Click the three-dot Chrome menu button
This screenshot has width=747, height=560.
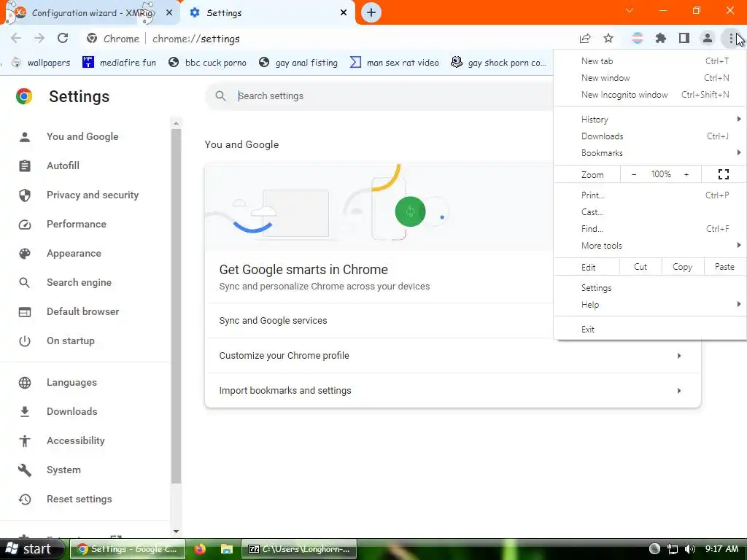(731, 38)
